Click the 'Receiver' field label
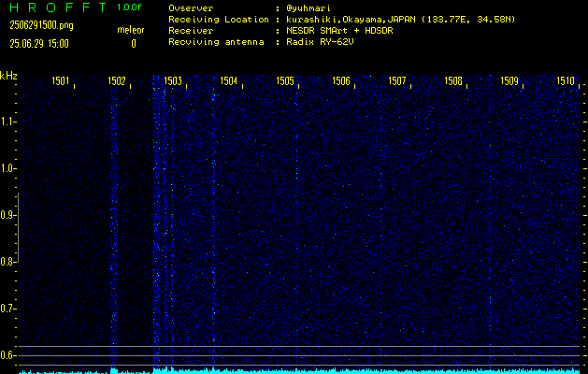 [x=191, y=31]
